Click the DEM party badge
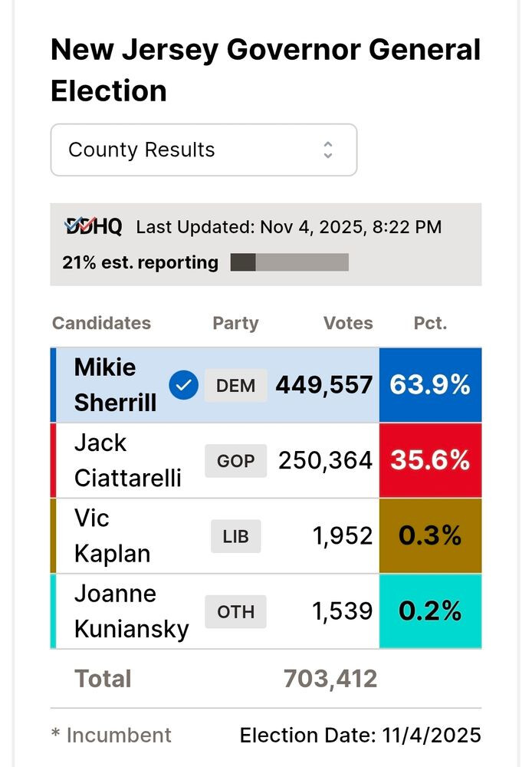 pyautogui.click(x=235, y=385)
